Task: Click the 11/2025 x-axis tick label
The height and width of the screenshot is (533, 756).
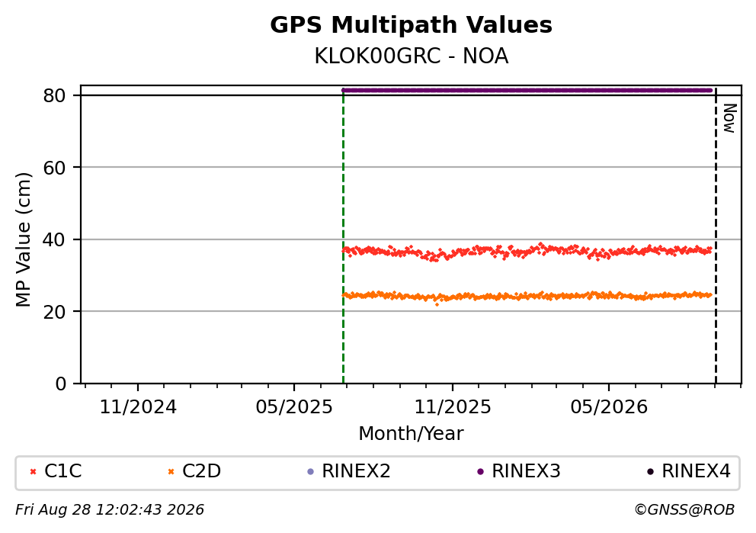Action: point(452,408)
